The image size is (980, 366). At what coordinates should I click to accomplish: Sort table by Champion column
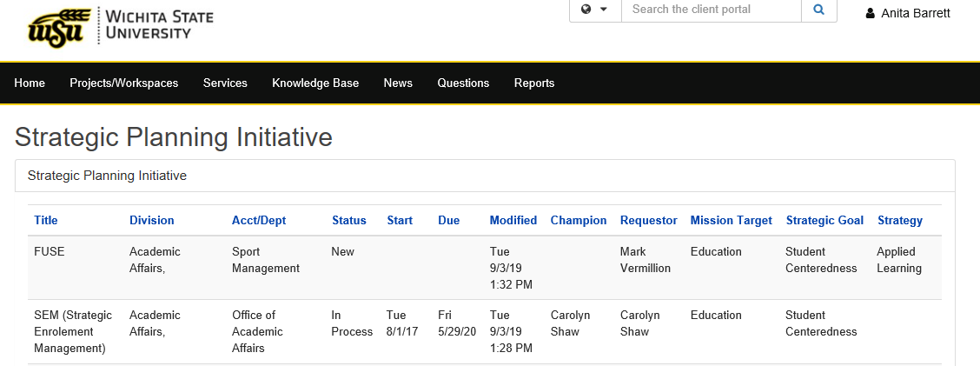tap(578, 220)
